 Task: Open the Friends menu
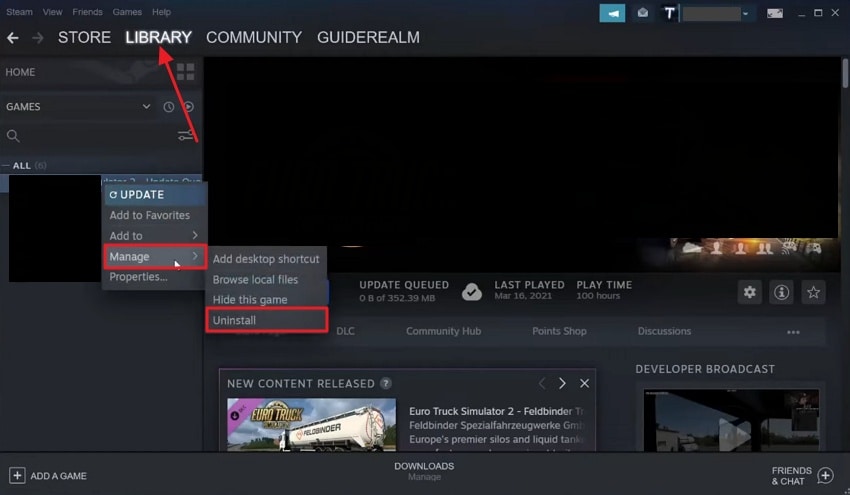[87, 12]
